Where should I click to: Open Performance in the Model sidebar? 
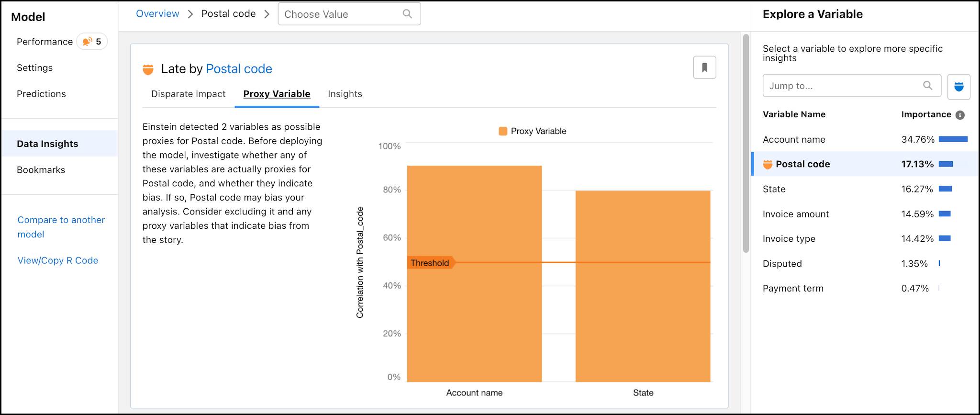[x=45, y=42]
